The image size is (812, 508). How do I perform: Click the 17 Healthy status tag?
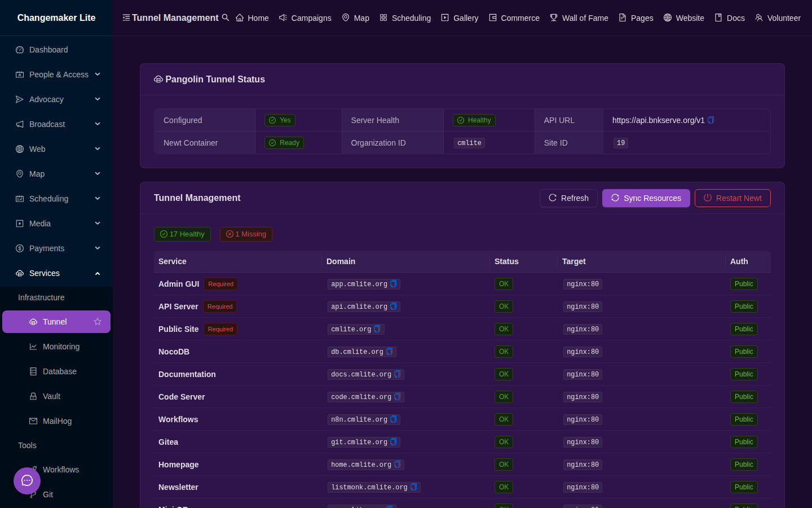tap(182, 234)
